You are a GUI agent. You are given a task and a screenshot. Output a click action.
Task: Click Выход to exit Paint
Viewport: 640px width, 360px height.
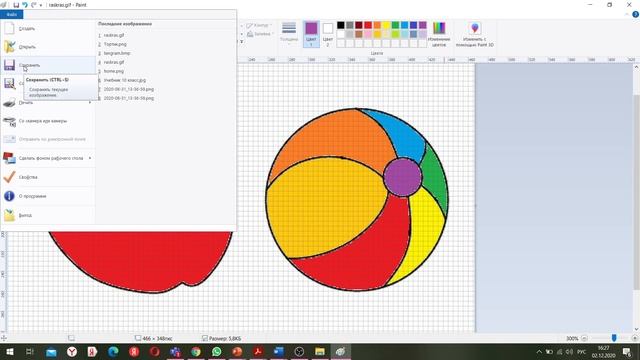coord(48,215)
